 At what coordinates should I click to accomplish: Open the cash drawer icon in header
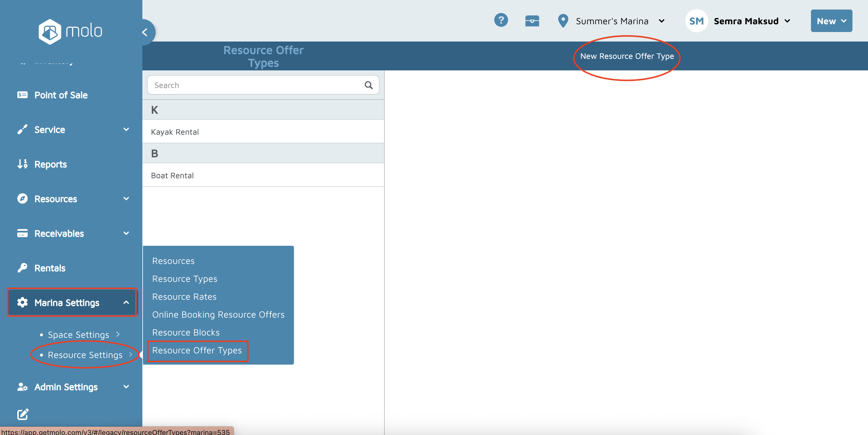(532, 21)
